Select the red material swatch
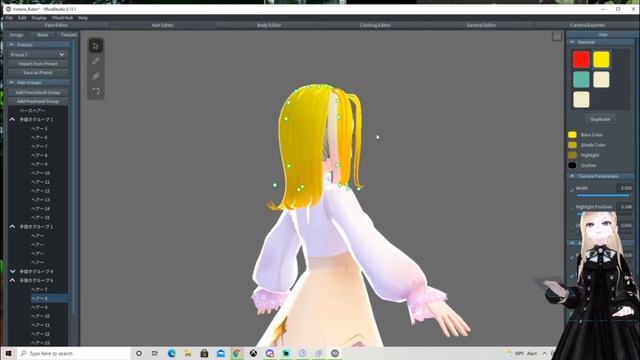Image resolution: width=640 pixels, height=360 pixels. [581, 60]
